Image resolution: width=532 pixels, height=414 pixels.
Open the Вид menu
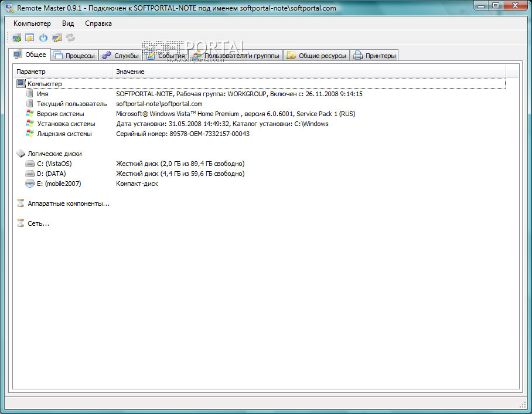click(x=68, y=23)
